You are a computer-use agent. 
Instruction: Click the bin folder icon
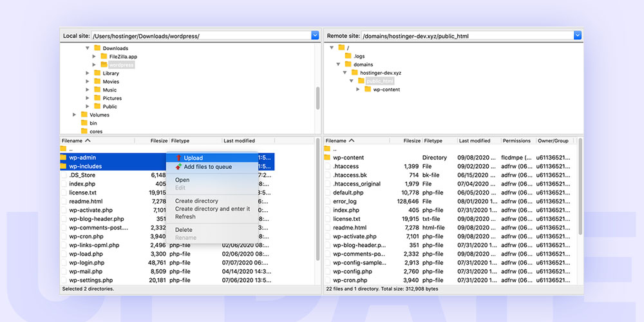point(84,123)
